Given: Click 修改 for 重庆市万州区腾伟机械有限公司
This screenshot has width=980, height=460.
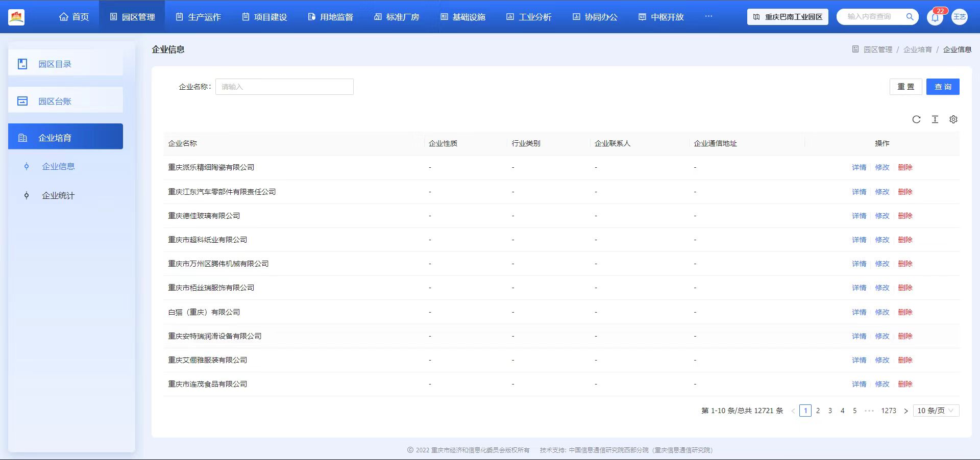Looking at the screenshot, I should pos(882,264).
